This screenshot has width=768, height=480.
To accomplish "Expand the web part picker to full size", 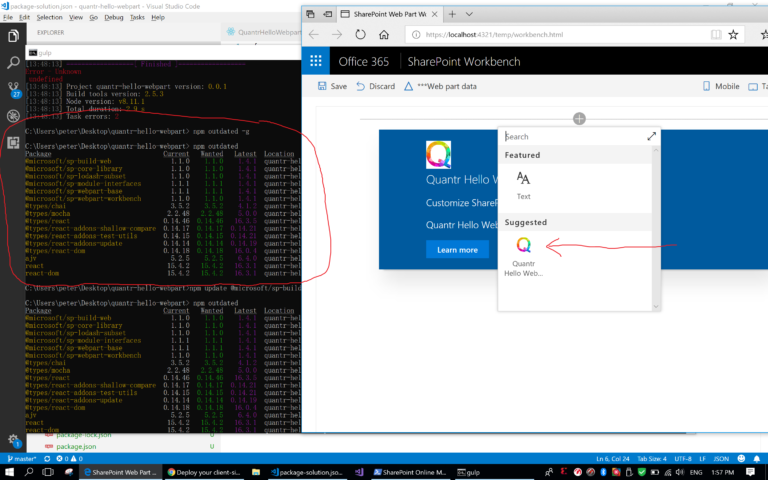I will click(651, 137).
